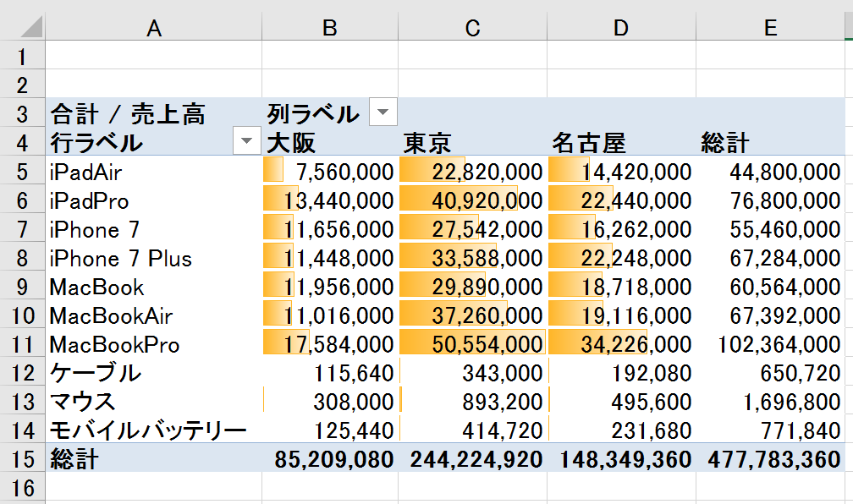Click the cell showing 18,718,000

click(x=621, y=286)
